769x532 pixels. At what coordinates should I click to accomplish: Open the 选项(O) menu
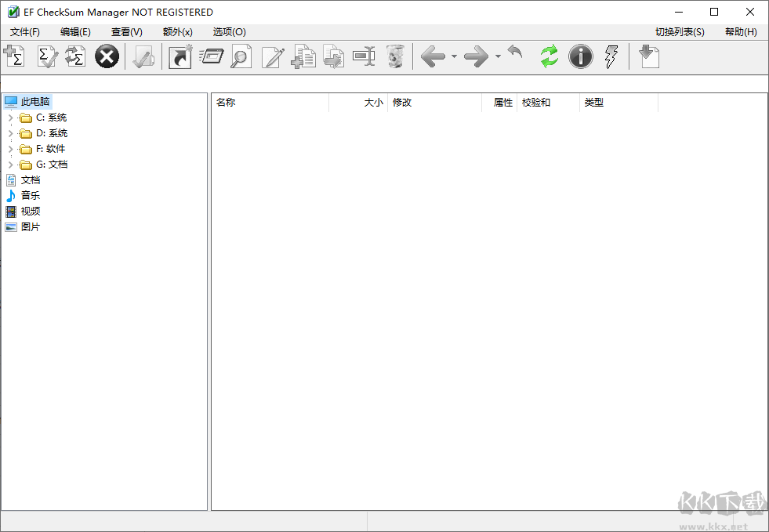pos(227,32)
